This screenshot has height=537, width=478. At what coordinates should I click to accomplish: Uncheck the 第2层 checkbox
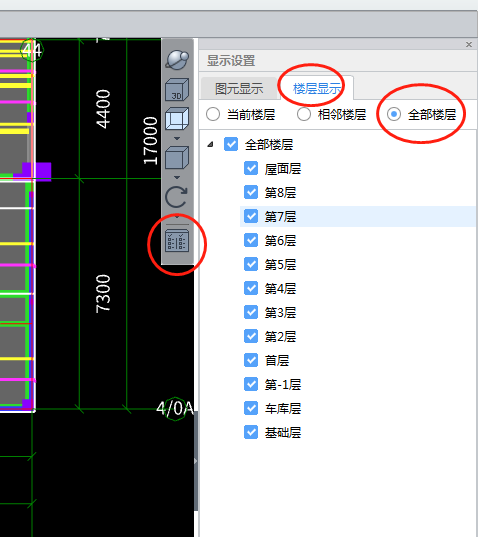tap(251, 336)
